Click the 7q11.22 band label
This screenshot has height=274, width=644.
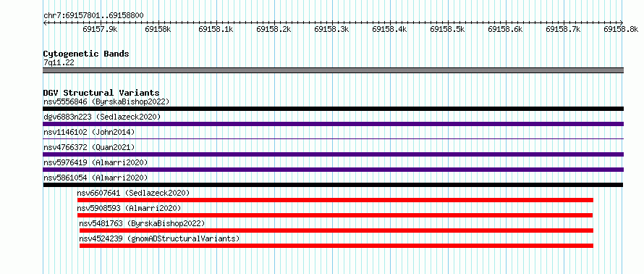[59, 63]
